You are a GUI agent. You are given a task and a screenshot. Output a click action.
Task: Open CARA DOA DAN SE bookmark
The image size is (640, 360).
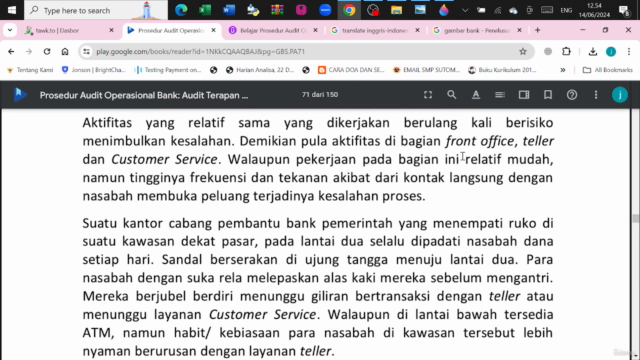pos(351,70)
